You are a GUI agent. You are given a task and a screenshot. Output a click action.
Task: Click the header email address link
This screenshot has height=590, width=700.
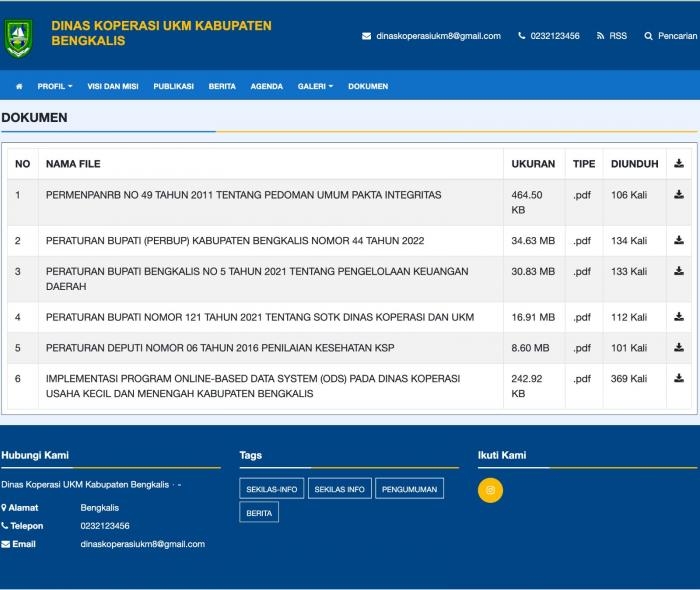438,36
